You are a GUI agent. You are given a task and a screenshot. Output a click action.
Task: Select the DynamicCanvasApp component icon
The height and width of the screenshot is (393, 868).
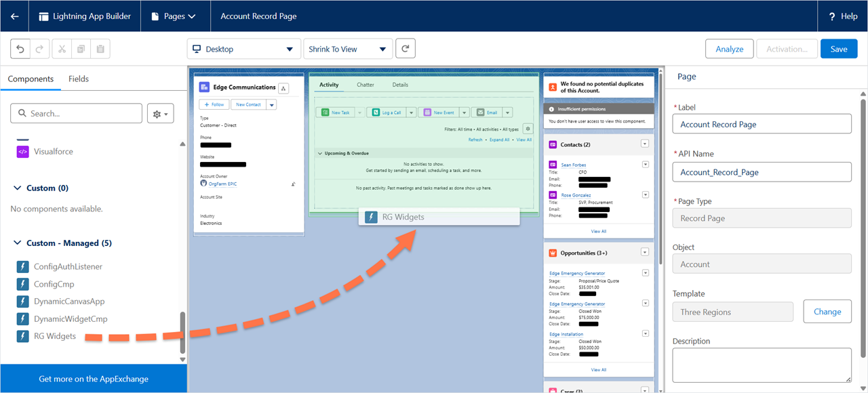[x=22, y=302]
